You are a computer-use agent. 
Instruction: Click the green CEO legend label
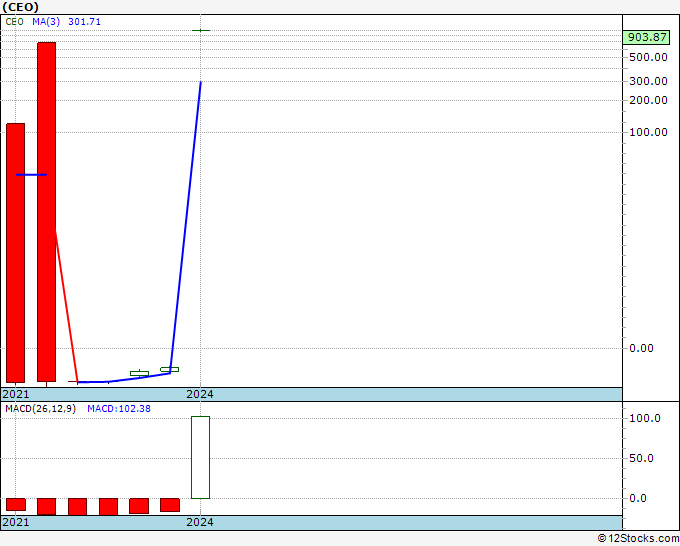14,22
